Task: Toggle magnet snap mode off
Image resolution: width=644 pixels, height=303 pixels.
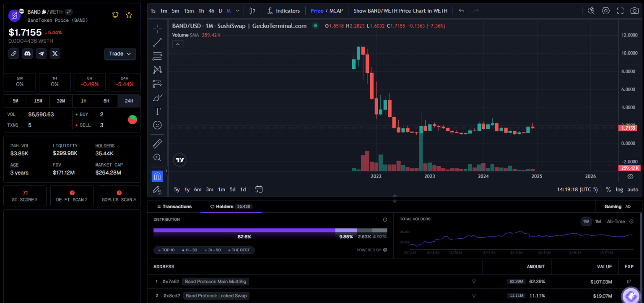Action: 157,176
